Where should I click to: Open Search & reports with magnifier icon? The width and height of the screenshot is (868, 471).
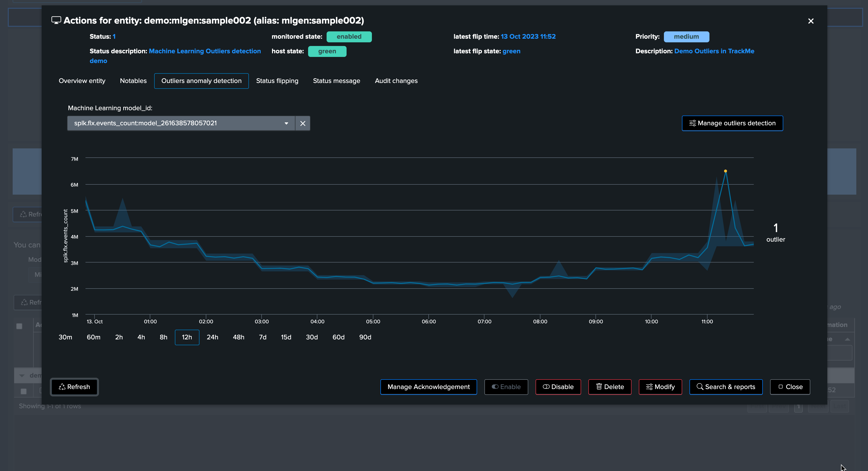click(726, 387)
